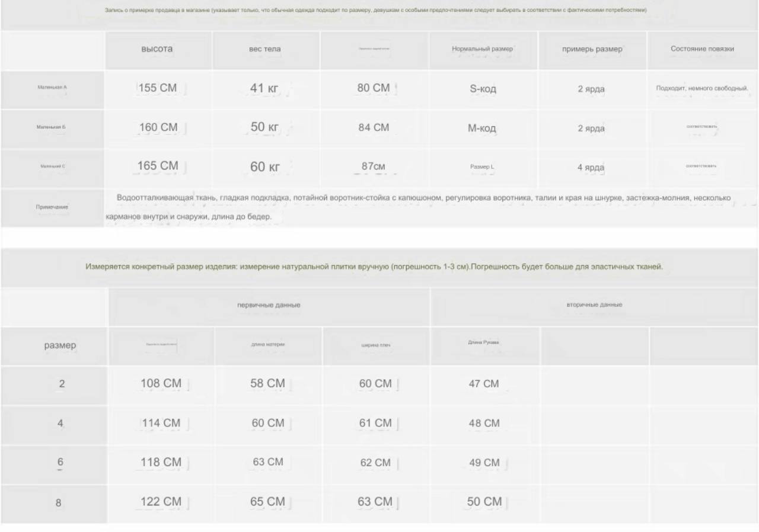Click the '63 CM' cell in size 6 row
Screen dimensions: 759x532
(268, 463)
